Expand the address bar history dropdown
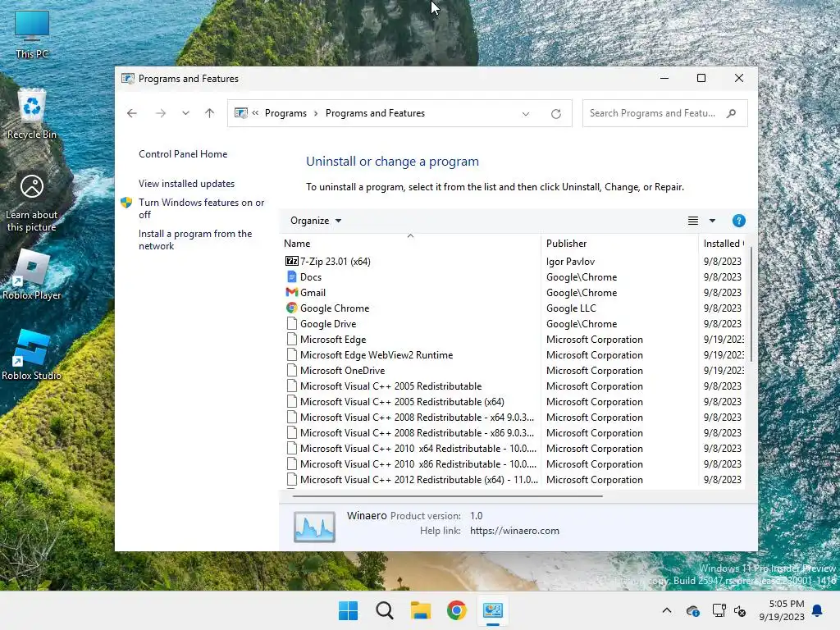 click(526, 113)
